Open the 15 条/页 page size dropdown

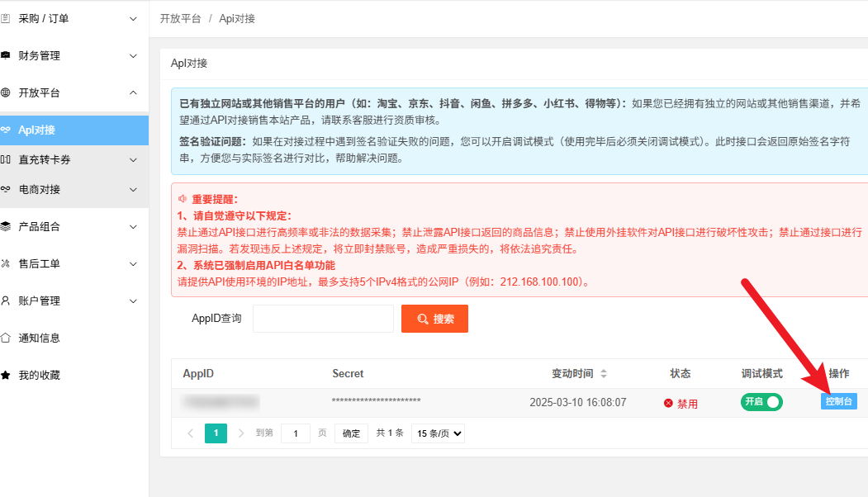click(438, 433)
